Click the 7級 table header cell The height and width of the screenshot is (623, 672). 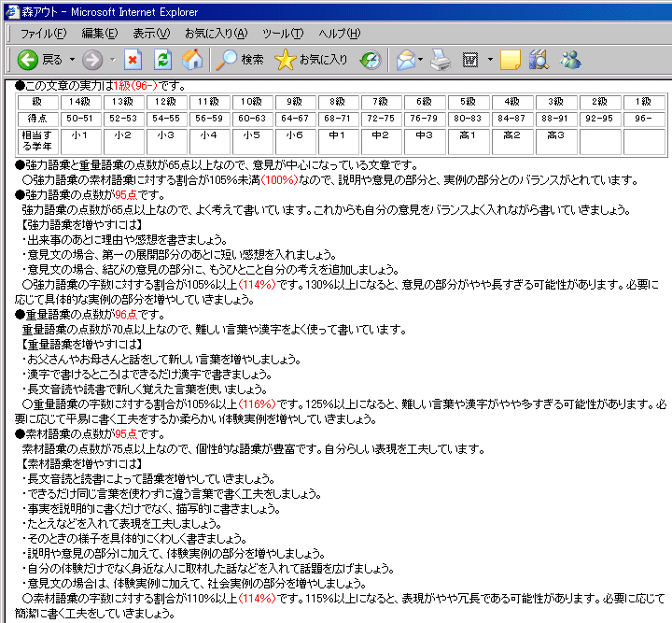(381, 102)
